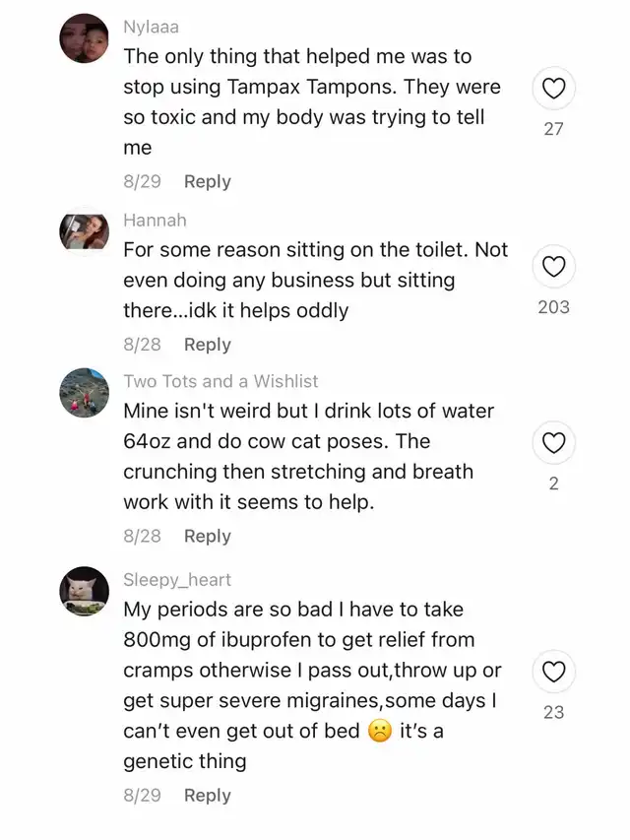Screen dimensions: 630x840
Task: Go to Two Tots and a Wishlist username
Action: [220, 381]
